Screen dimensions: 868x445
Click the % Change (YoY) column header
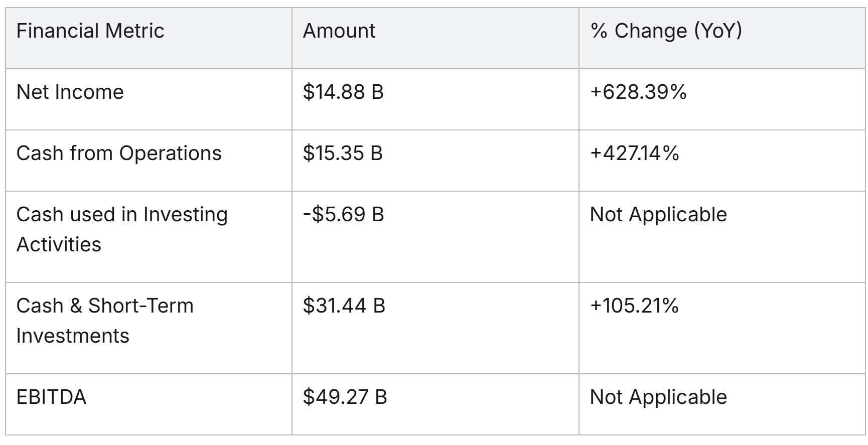tap(666, 31)
